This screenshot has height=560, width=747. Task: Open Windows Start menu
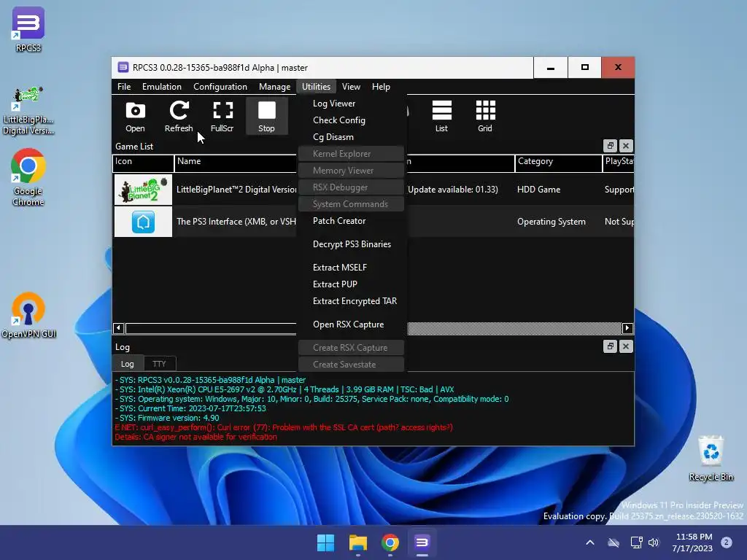326,542
